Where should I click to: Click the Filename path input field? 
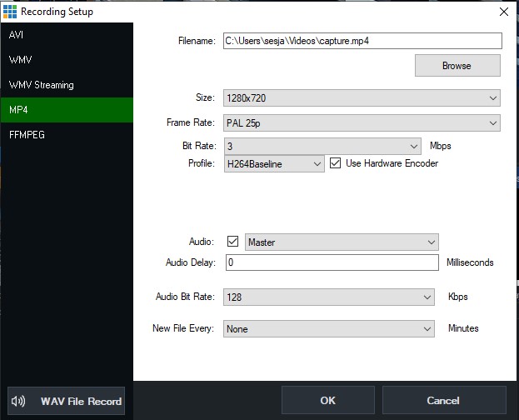[x=362, y=41]
